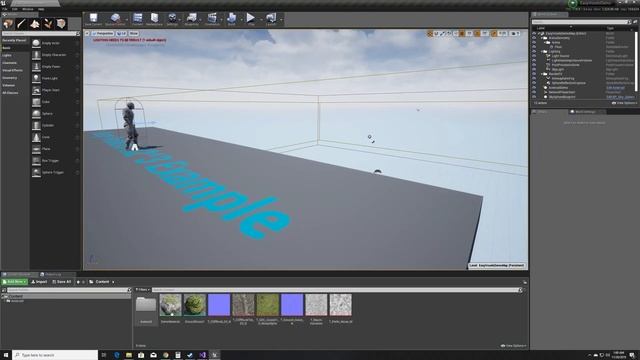The image size is (640, 360).
Task: Select the Cylinder primitive item
Action: 56,125
